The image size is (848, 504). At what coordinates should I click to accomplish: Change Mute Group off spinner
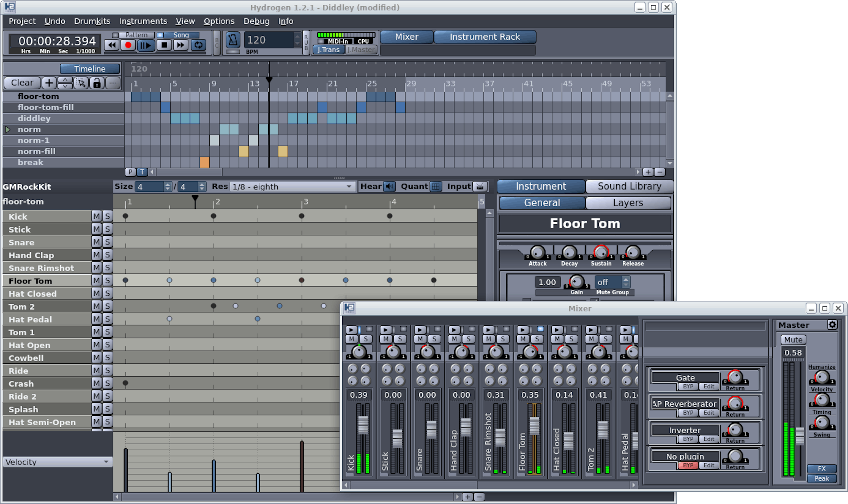(x=625, y=282)
